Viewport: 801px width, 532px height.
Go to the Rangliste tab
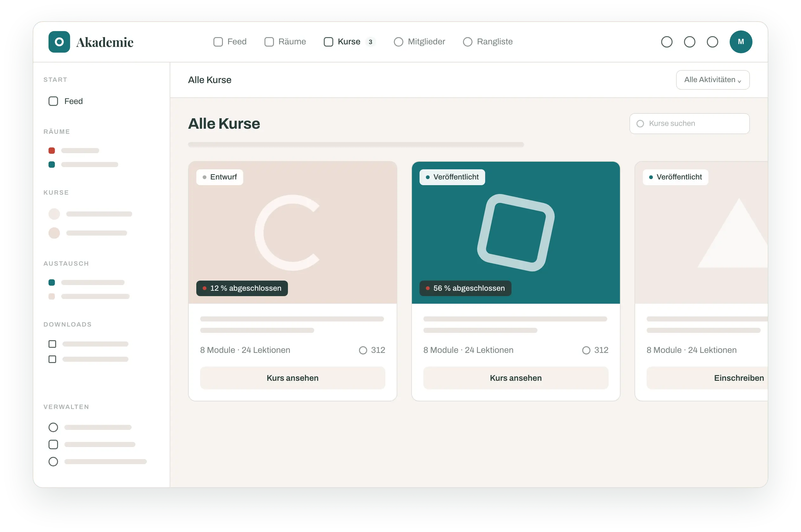[487, 42]
